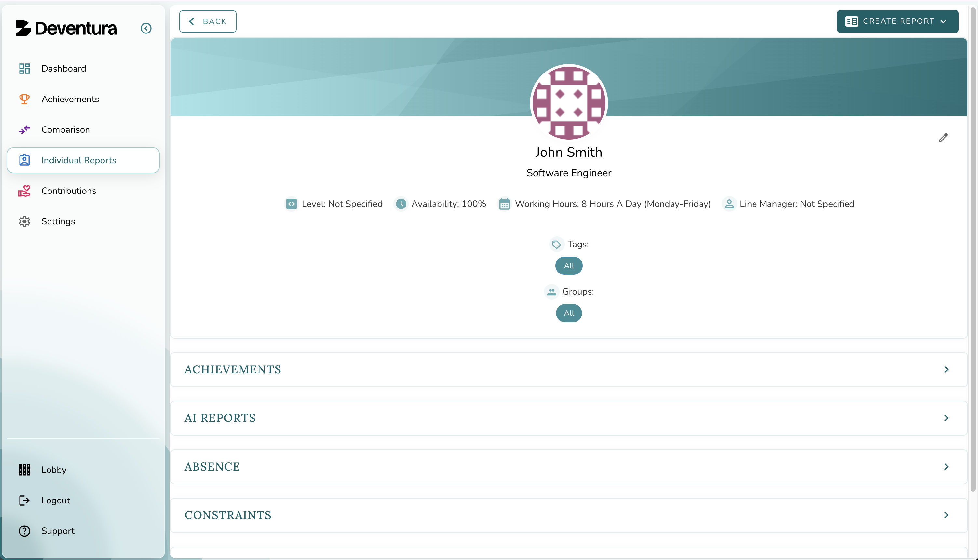
Task: Click the Achievements trophy icon
Action: [24, 99]
